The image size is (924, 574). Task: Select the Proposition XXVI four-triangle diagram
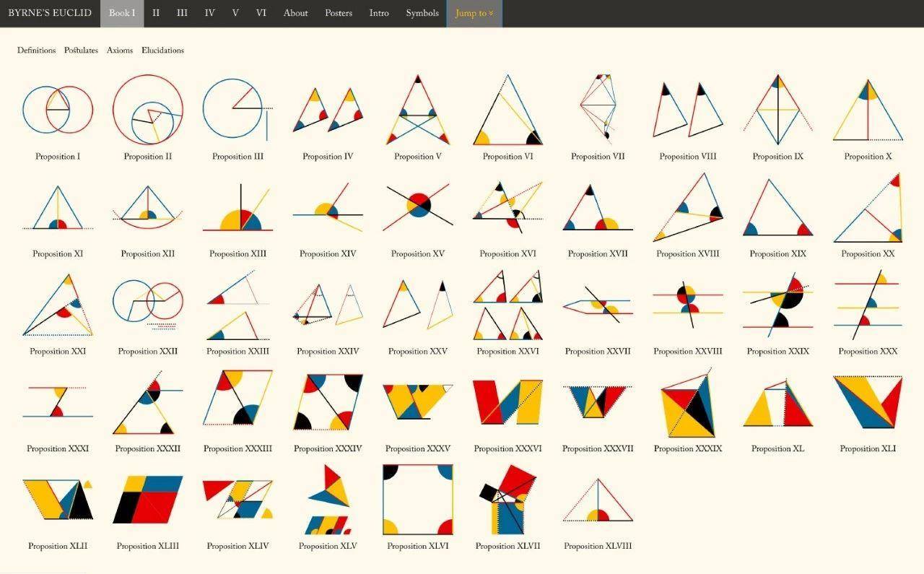[508, 305]
